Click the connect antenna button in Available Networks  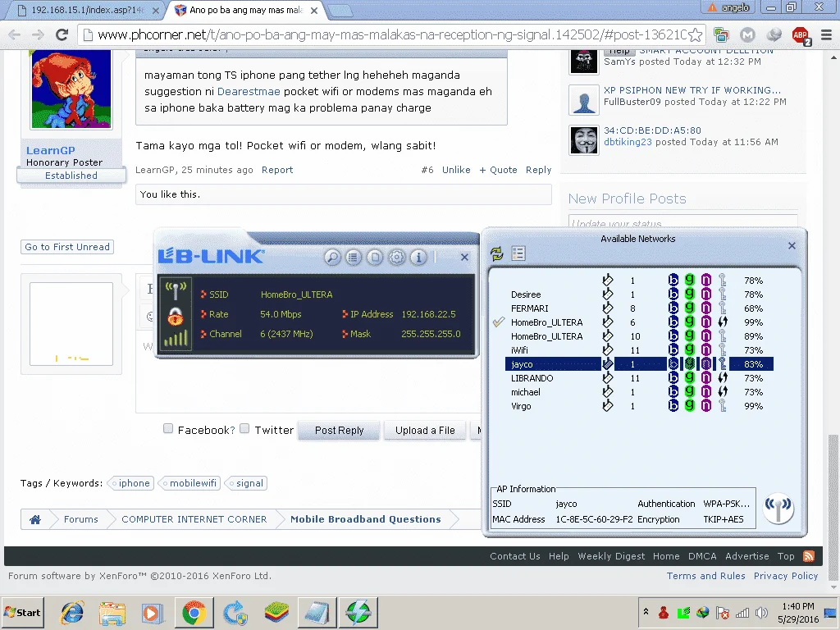click(778, 509)
